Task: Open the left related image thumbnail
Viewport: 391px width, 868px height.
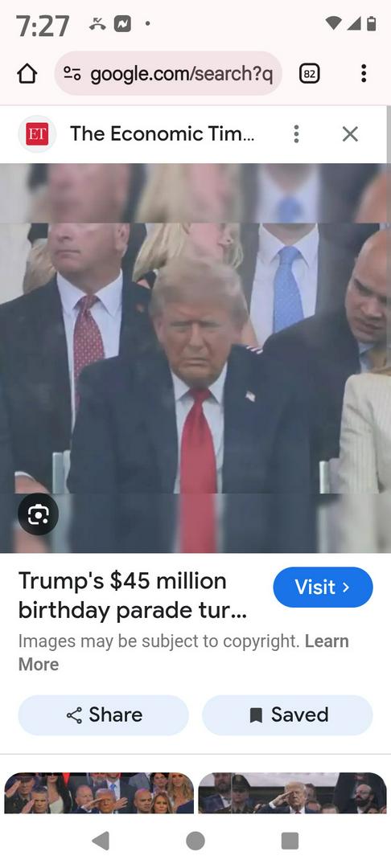Action: pos(99,792)
